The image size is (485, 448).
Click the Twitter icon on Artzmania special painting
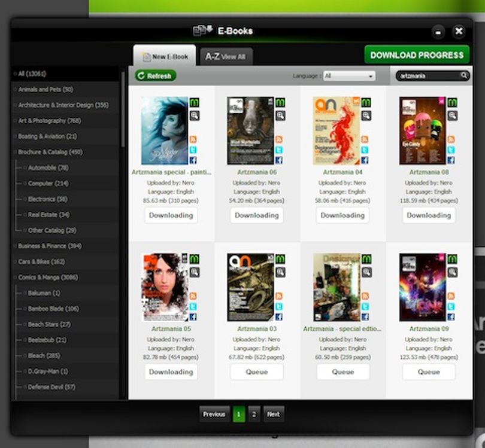[x=193, y=150]
